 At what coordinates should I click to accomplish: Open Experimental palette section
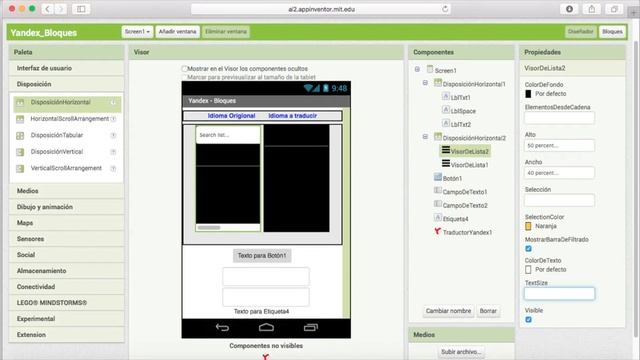pos(67,318)
